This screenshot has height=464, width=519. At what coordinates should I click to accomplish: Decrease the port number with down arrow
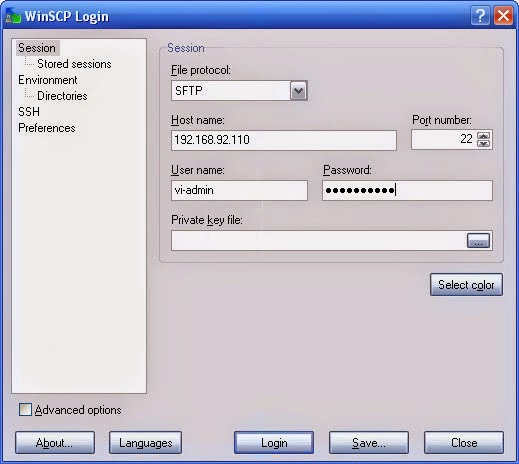[483, 144]
